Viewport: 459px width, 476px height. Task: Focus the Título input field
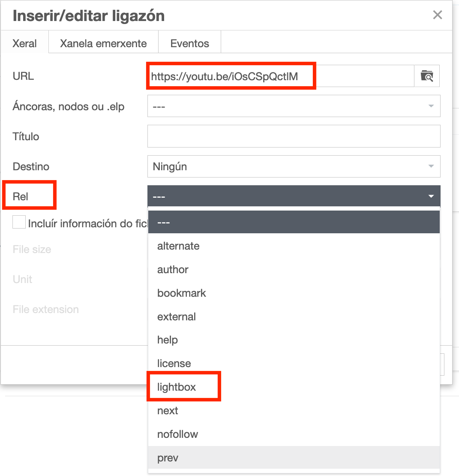click(294, 136)
